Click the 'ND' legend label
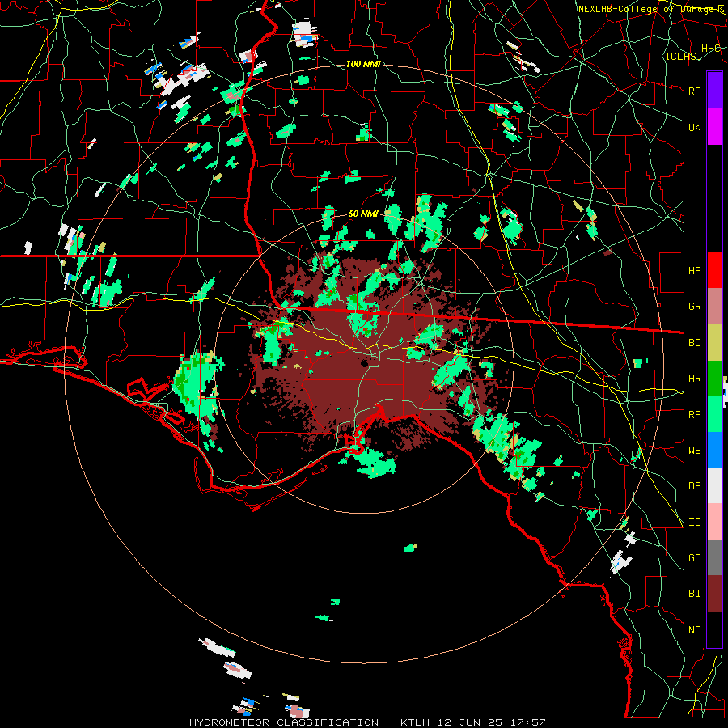 point(694,630)
